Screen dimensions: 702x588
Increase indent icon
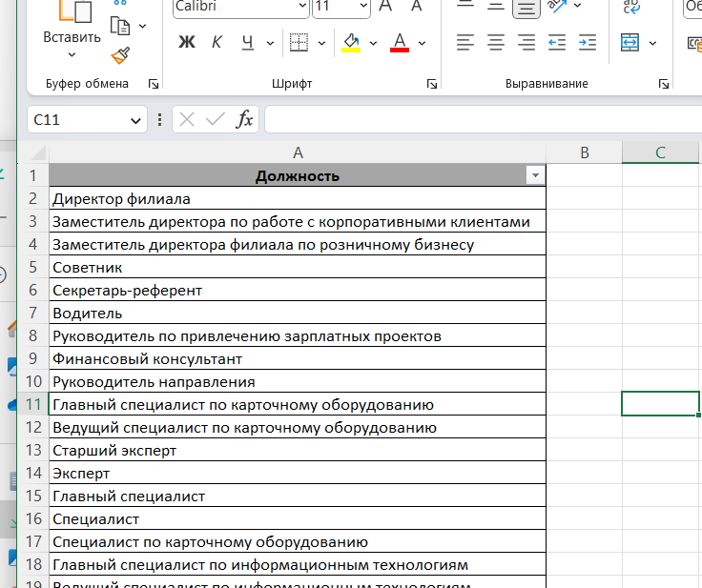(588, 43)
